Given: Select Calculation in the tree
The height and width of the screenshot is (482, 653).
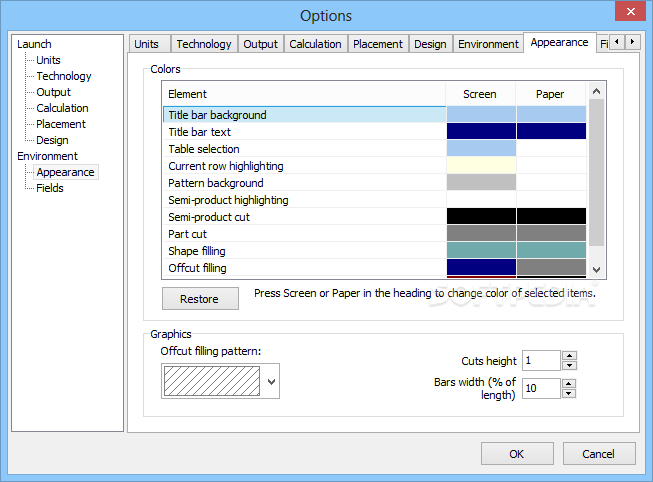Looking at the screenshot, I should 62,108.
